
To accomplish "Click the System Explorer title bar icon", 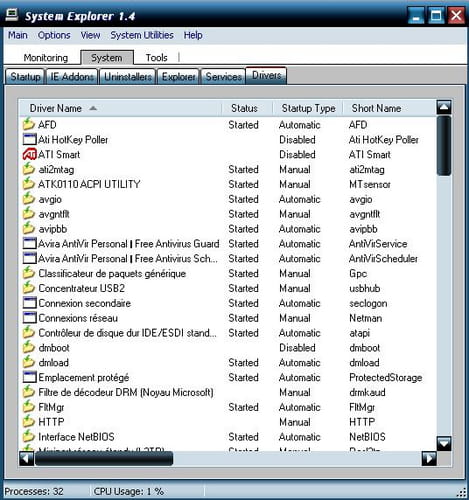I will [12, 15].
